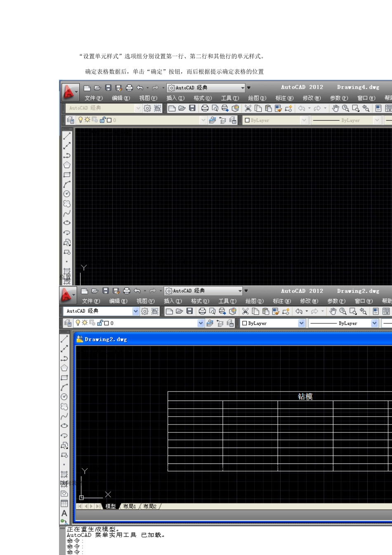Click Zoom Window icon in Drawing2 toolbar
This screenshot has width=392, height=555.
[x=353, y=311]
